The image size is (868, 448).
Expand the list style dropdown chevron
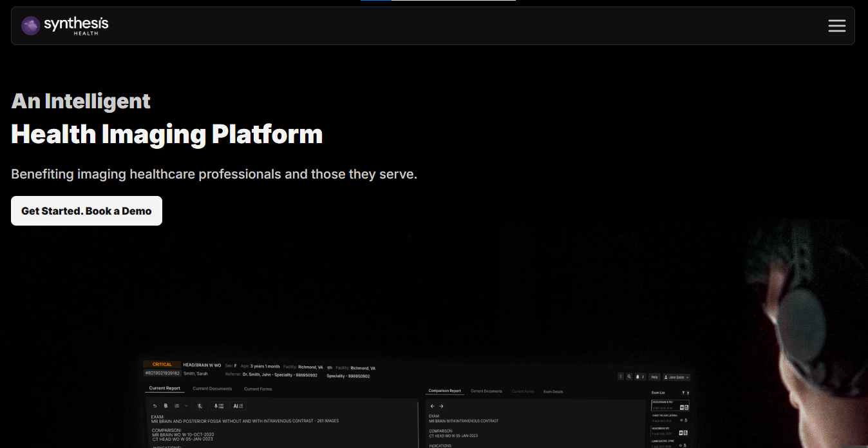pyautogui.click(x=186, y=406)
